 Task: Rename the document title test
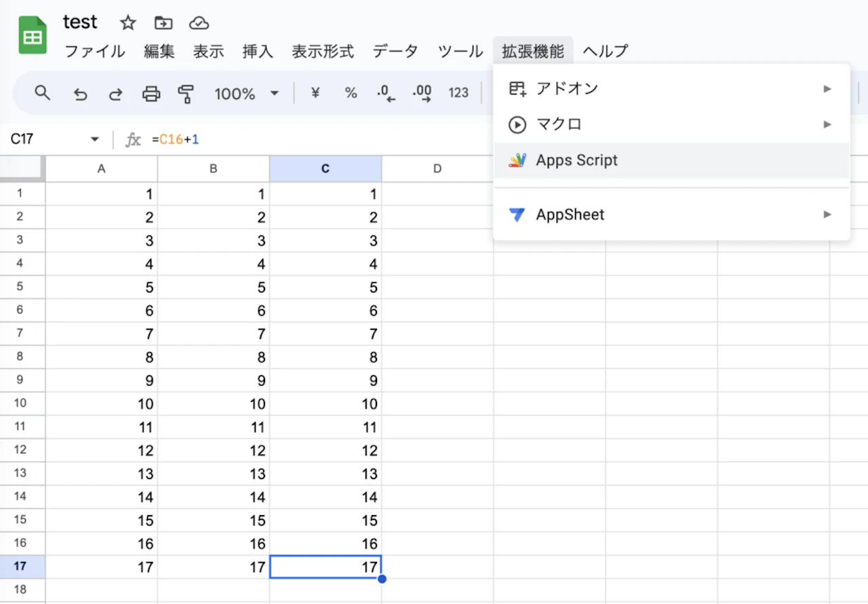click(x=80, y=22)
